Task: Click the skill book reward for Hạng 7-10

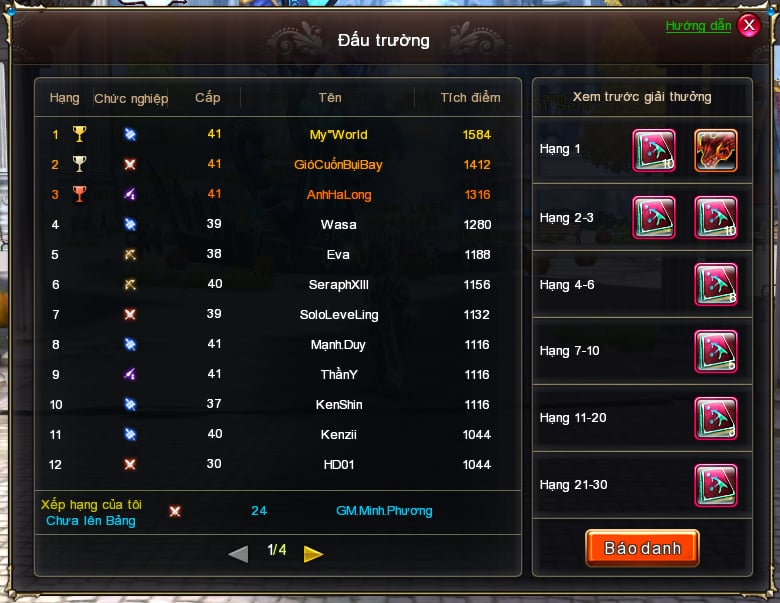Action: coord(716,352)
